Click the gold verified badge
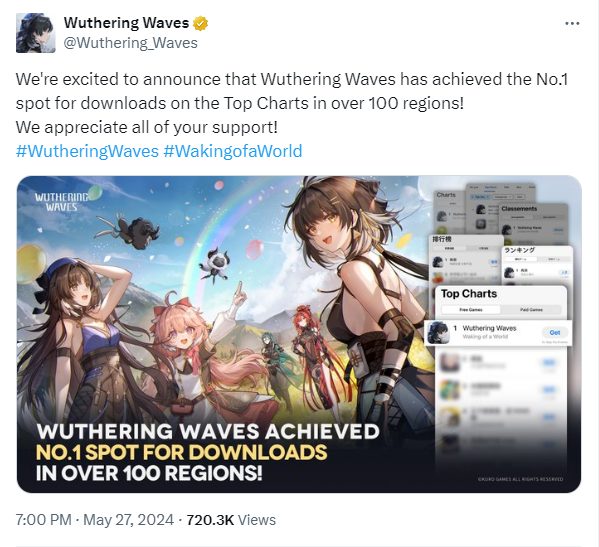599x547 pixels. [201, 23]
